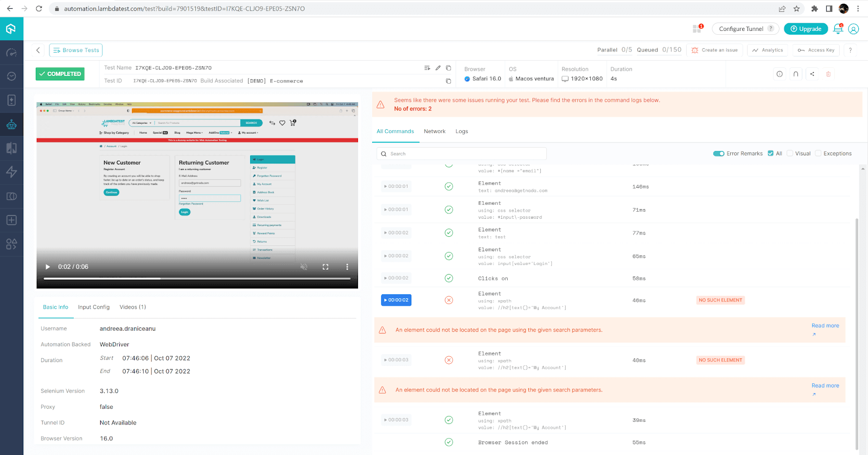The width and height of the screenshot is (868, 455).
Task: Enable the Exceptions checkbox
Action: click(x=818, y=154)
